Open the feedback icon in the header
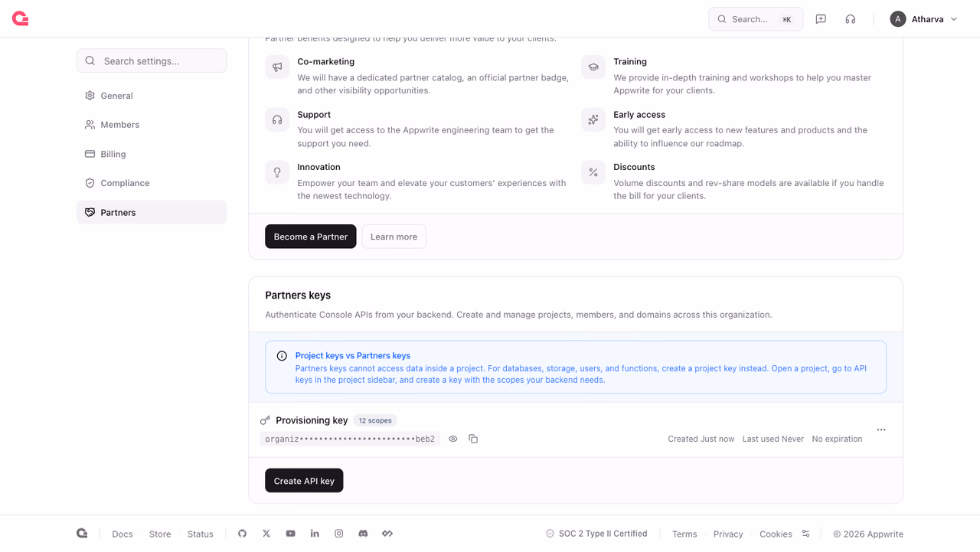This screenshot has width=980, height=552. click(821, 19)
